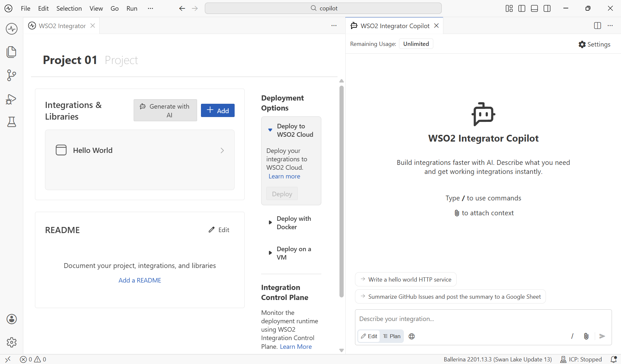Open notifications bell in status bar
The height and width of the screenshot is (364, 621).
coord(614,359)
